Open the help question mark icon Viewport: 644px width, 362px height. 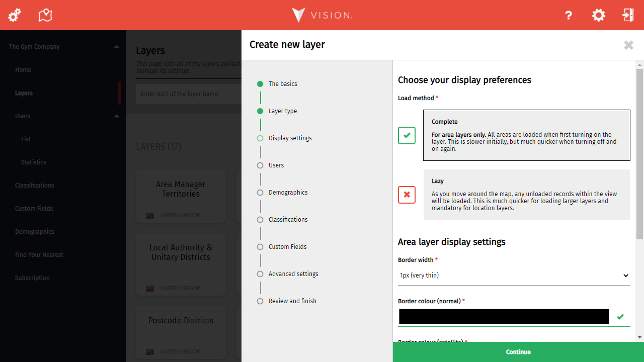coord(569,15)
